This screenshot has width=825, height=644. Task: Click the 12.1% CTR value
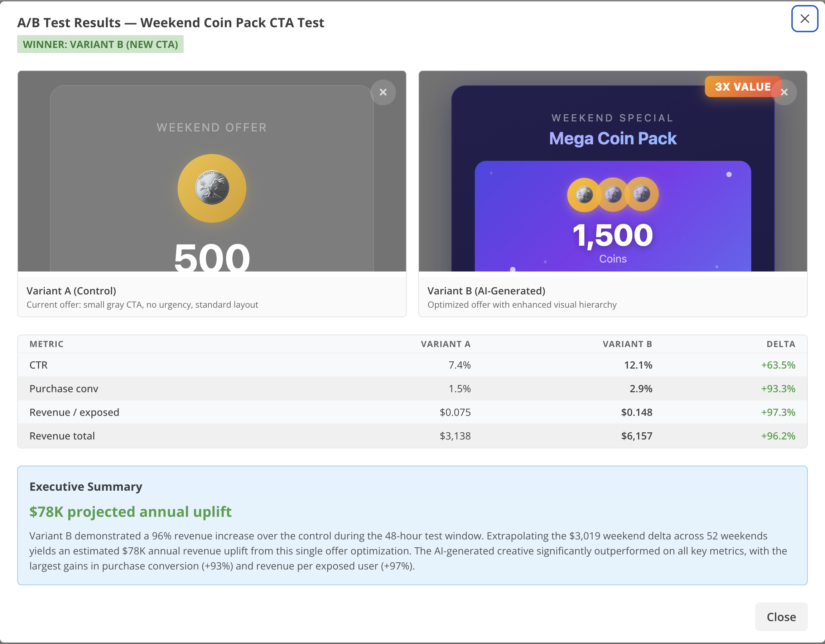[x=638, y=365]
